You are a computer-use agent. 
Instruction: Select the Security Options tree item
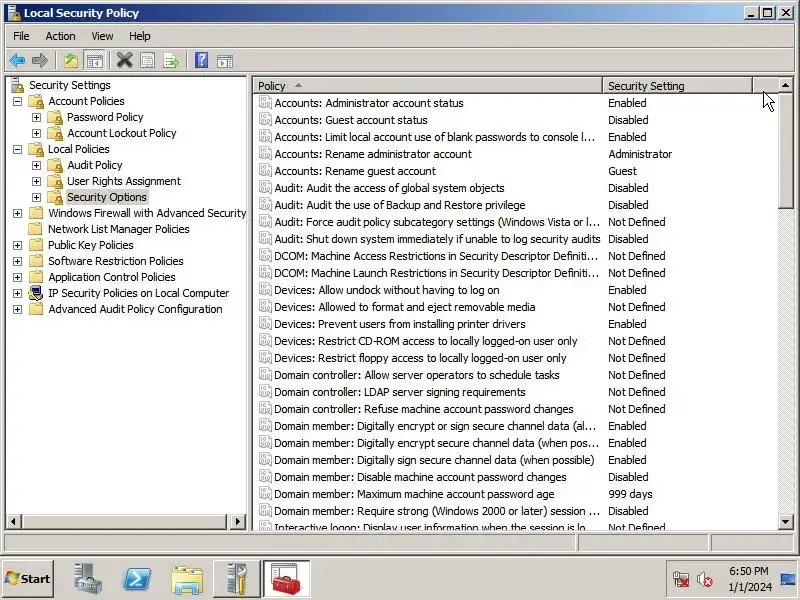tap(107, 197)
